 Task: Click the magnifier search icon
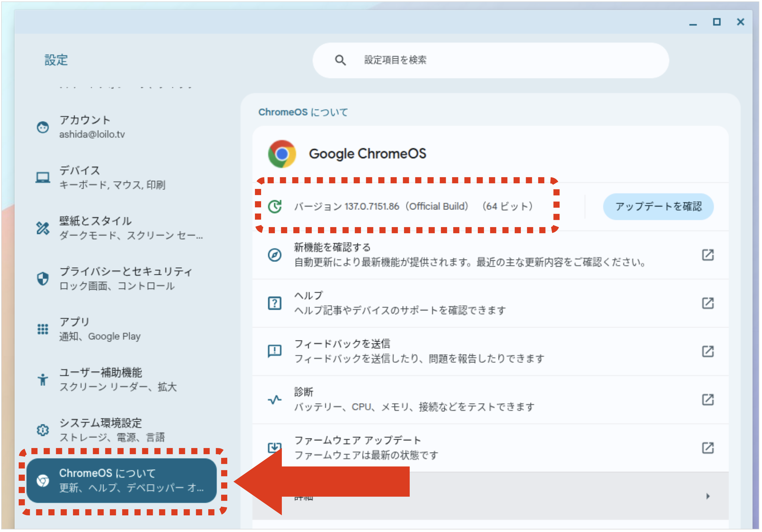click(x=341, y=60)
